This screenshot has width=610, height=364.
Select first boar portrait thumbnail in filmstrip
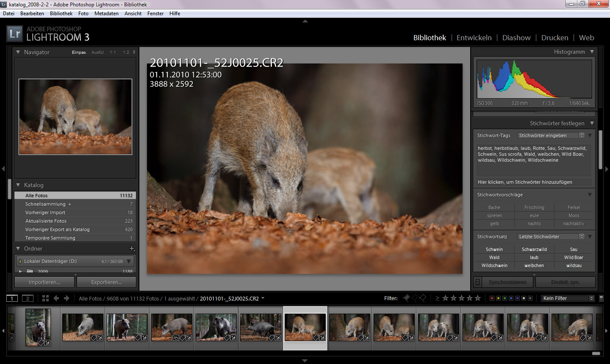[38, 328]
